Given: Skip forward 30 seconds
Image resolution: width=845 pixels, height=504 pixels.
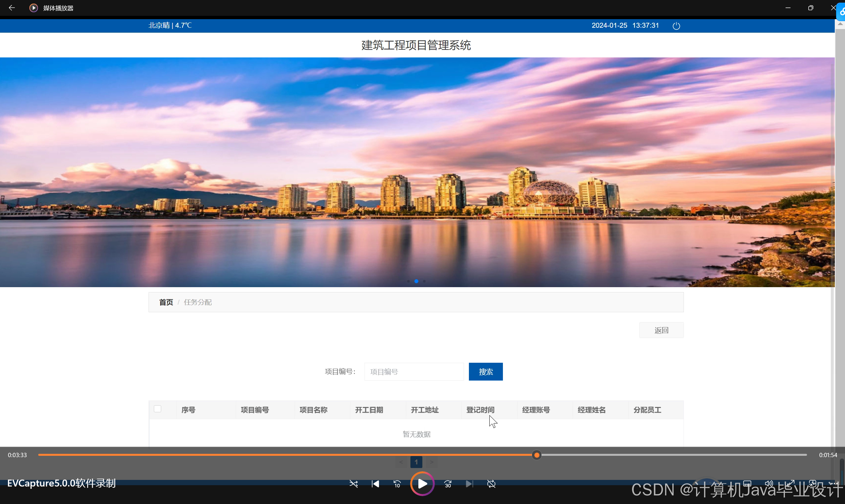Looking at the screenshot, I should point(448,484).
